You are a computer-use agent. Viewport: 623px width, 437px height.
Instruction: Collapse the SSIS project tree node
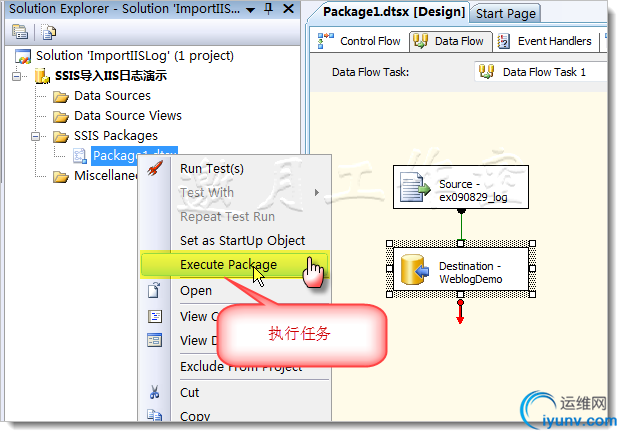pyautogui.click(x=17, y=76)
